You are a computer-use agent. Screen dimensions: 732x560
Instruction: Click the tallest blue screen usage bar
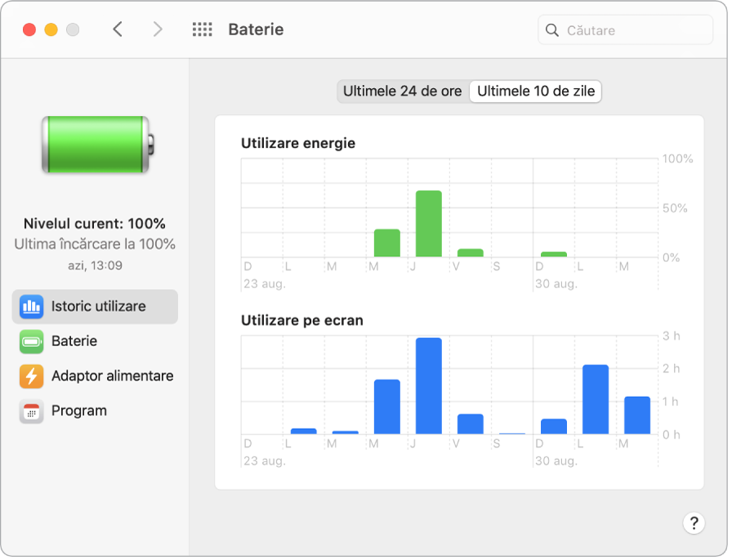[429, 386]
